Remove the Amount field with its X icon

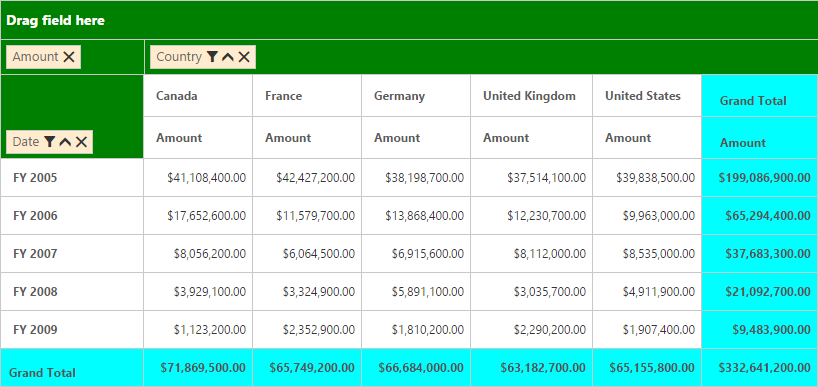coord(69,57)
